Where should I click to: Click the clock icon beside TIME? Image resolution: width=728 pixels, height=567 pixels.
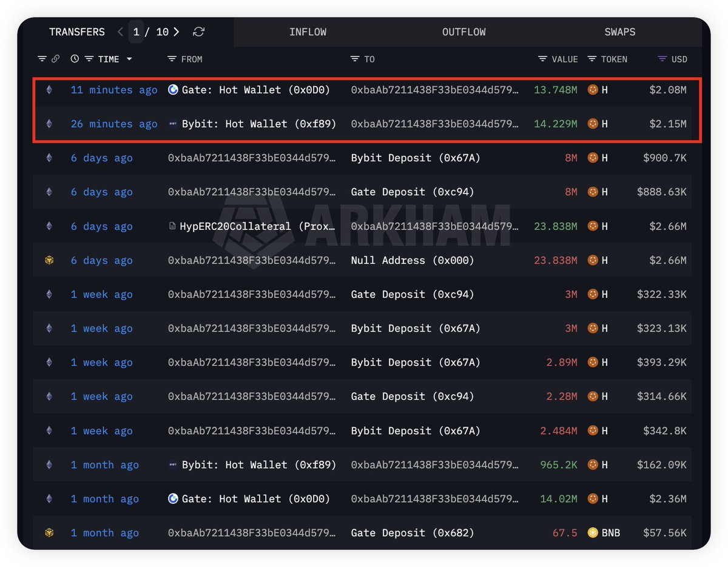pyautogui.click(x=75, y=59)
